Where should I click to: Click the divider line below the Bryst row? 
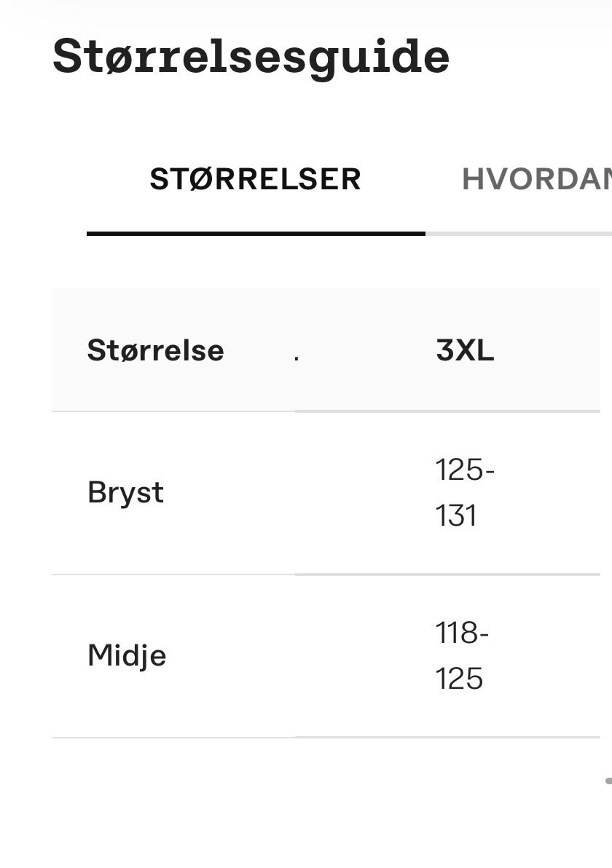pos(326,575)
